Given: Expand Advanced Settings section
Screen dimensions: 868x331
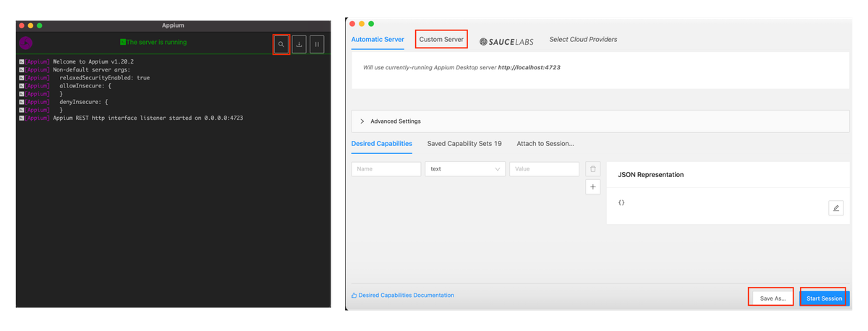Looking at the screenshot, I should pos(600,121).
